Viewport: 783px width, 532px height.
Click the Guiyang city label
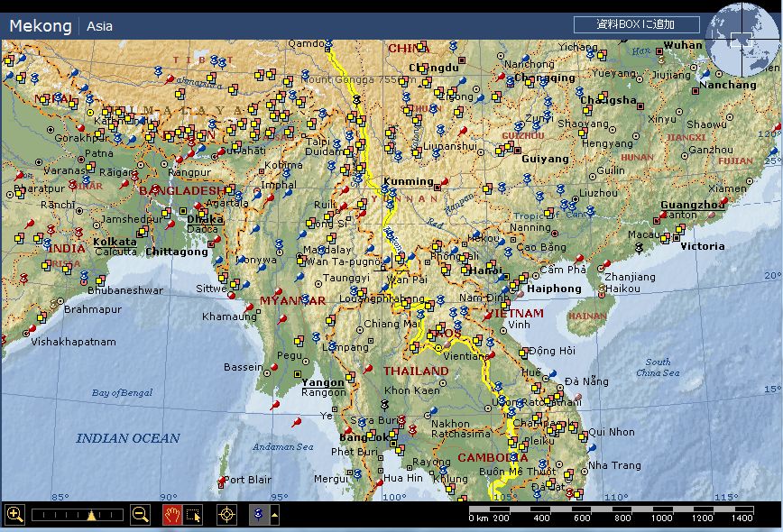coord(545,159)
